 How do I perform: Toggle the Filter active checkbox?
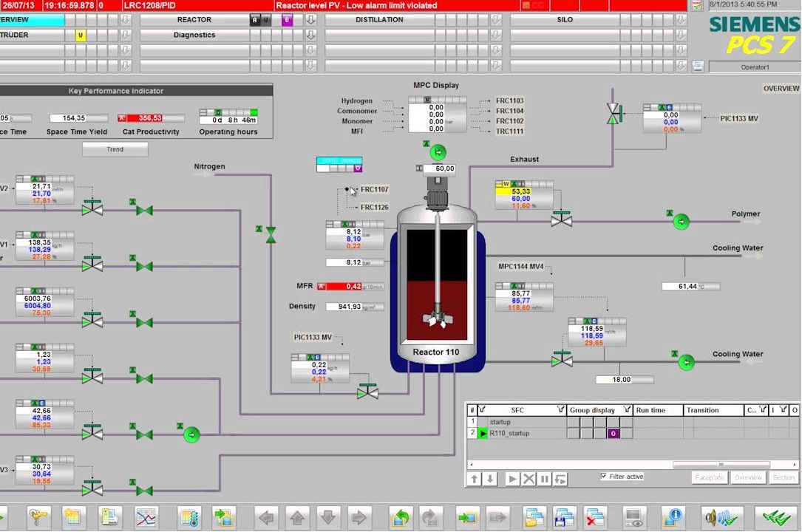pos(604,477)
